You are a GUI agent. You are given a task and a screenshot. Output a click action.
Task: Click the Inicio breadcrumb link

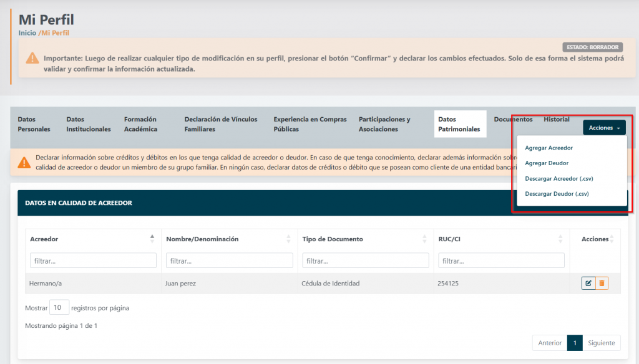[27, 33]
